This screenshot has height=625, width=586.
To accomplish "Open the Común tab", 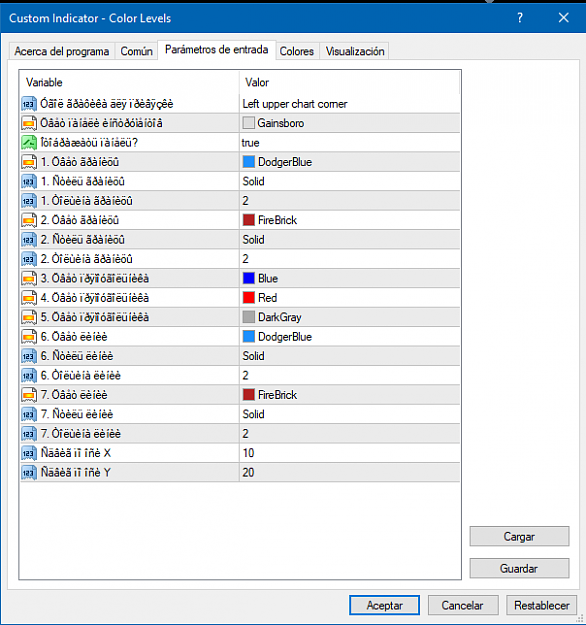I will tap(136, 51).
